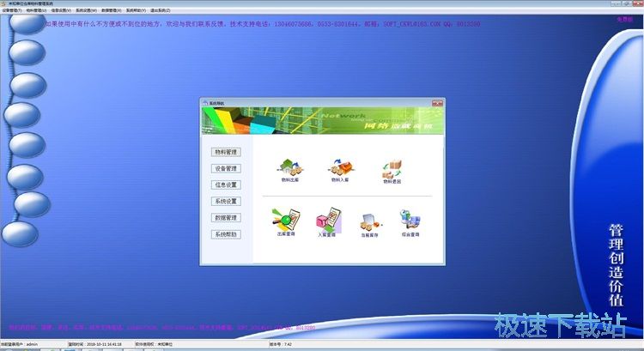
Task: Click the 设备管理 button in the navigation dialog
Action: [226, 168]
